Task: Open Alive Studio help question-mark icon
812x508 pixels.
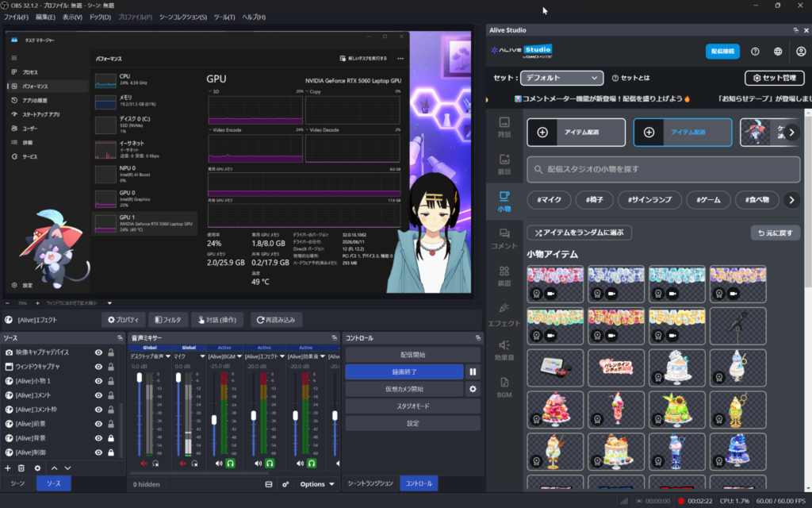Action: [755, 52]
